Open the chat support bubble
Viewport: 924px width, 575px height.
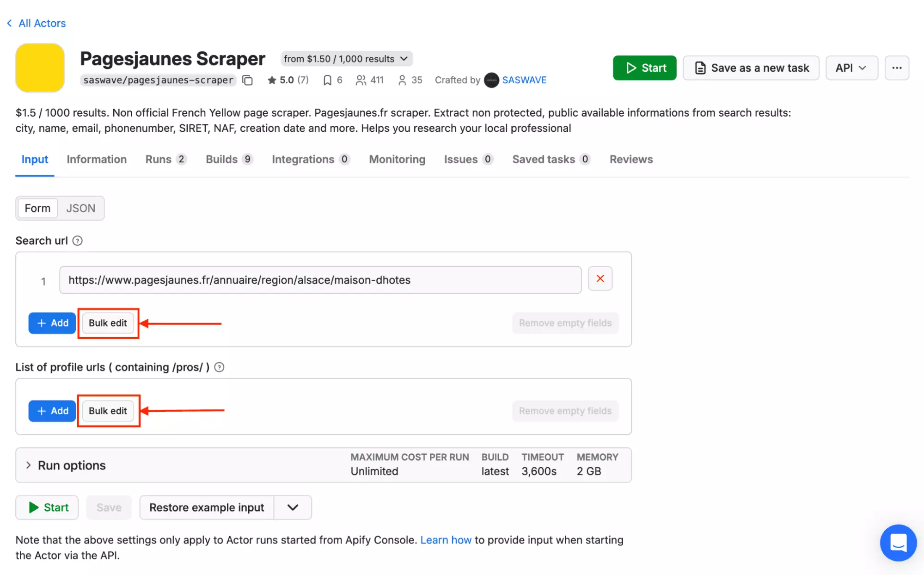pyautogui.click(x=898, y=543)
